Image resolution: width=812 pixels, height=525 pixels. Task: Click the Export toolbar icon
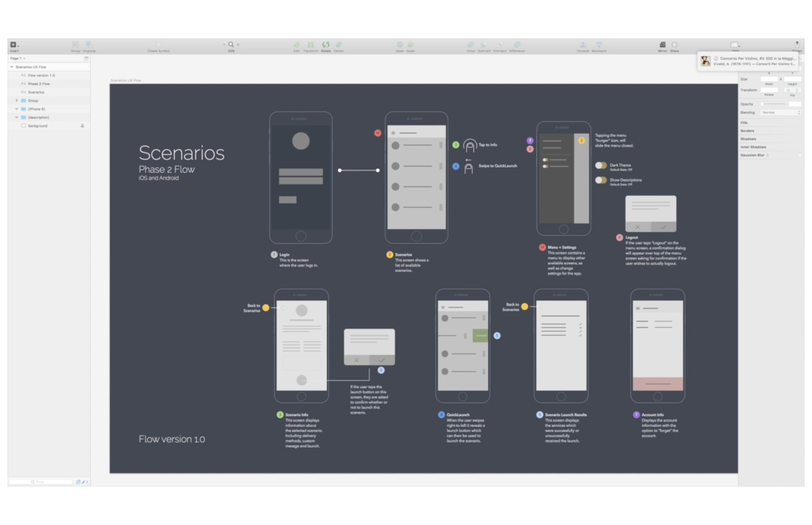(x=797, y=44)
